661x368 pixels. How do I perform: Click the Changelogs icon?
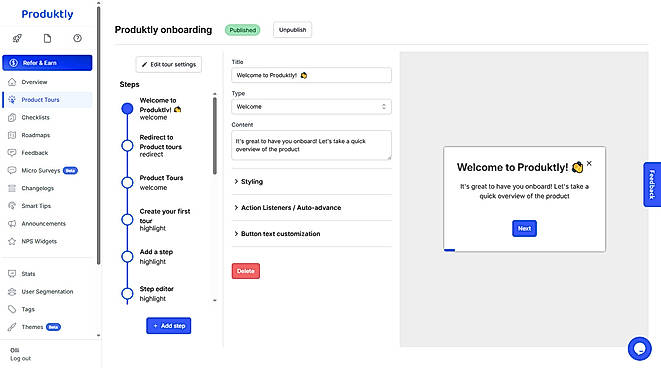click(x=12, y=188)
